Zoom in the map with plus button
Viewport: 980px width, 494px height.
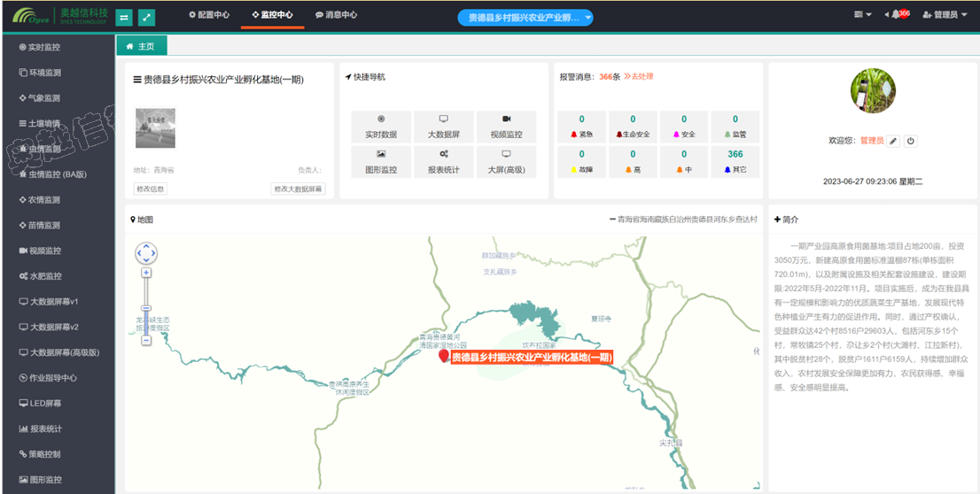(146, 273)
